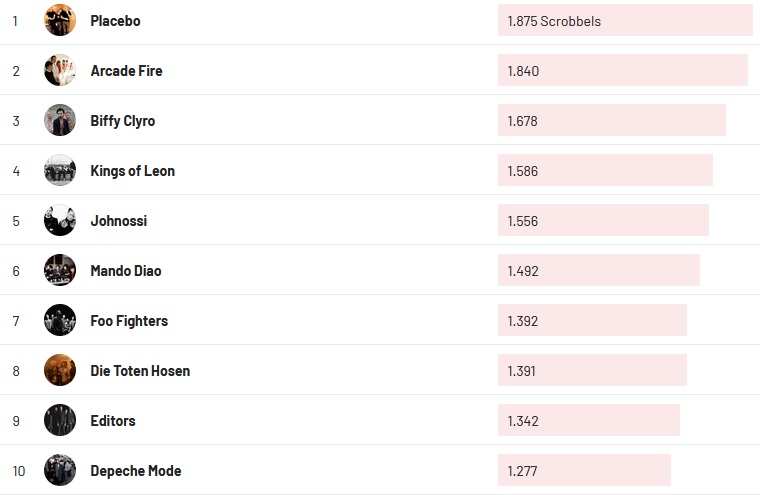Select the Die Toten Hosen thumbnail
The width and height of the screenshot is (760, 495).
pyautogui.click(x=60, y=370)
